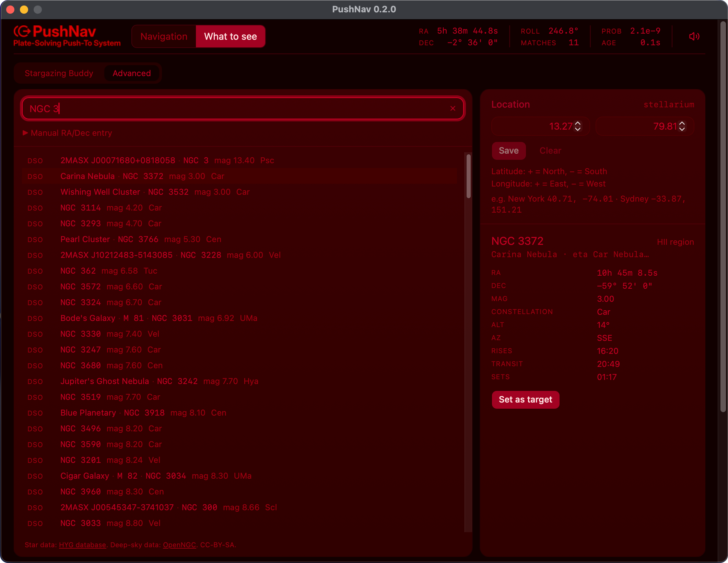Adjust longitude with the stepper arrows

pyautogui.click(x=682, y=126)
